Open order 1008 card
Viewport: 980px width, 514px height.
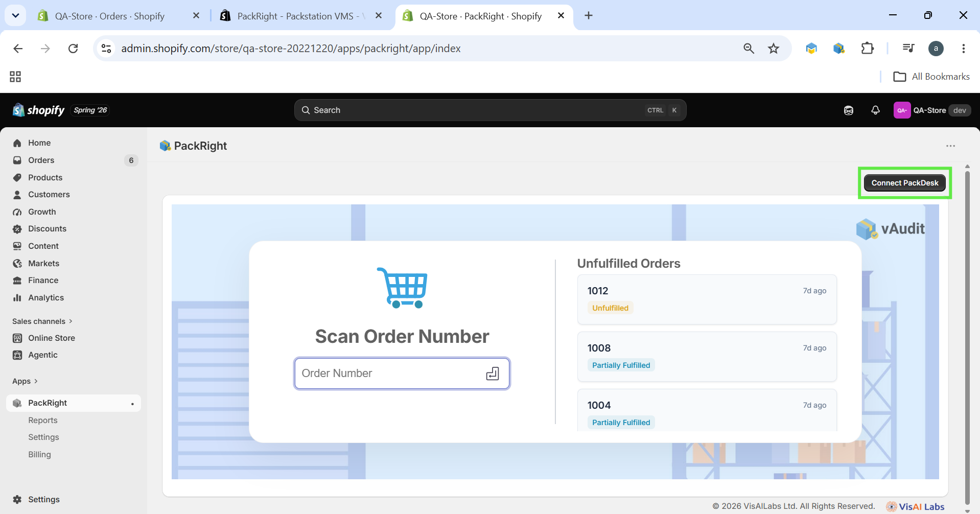click(707, 357)
